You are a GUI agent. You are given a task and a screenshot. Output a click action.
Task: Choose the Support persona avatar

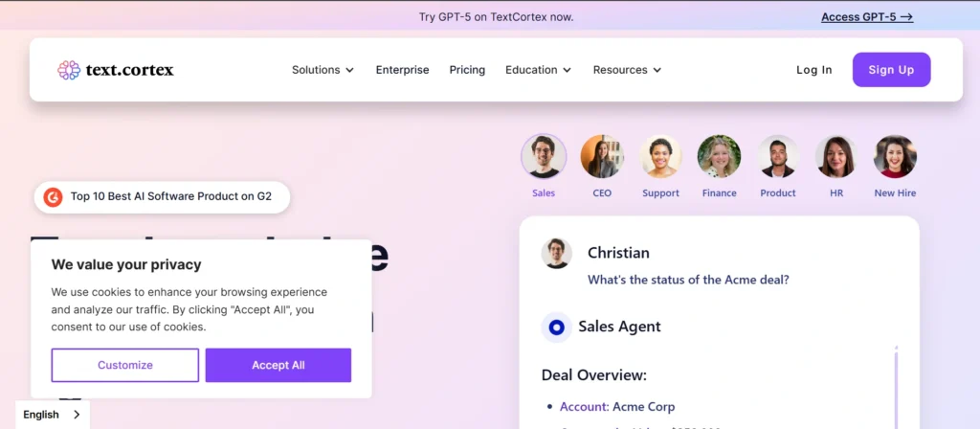[660, 156]
